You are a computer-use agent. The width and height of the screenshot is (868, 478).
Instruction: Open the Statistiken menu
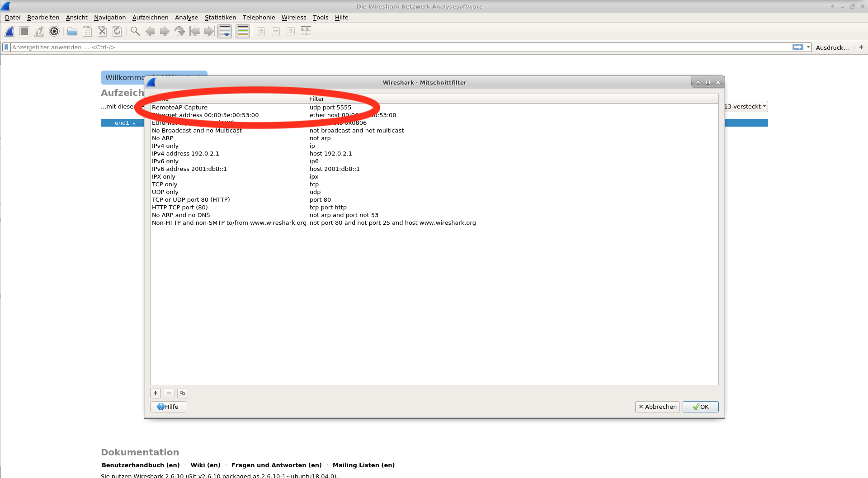click(220, 17)
